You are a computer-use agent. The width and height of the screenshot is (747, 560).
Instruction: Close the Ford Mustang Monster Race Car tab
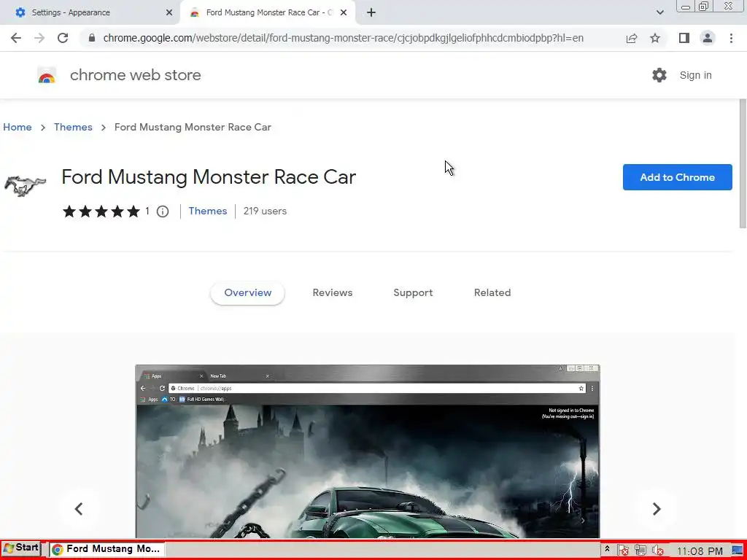click(x=344, y=13)
